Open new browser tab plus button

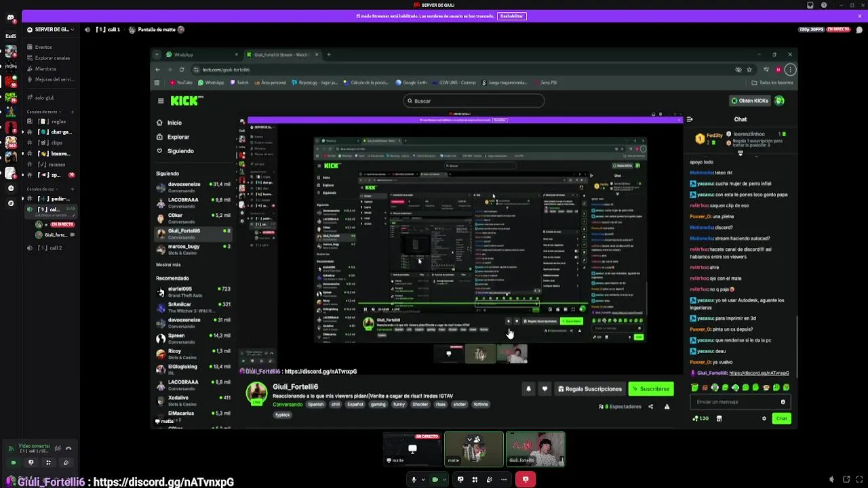(329, 55)
